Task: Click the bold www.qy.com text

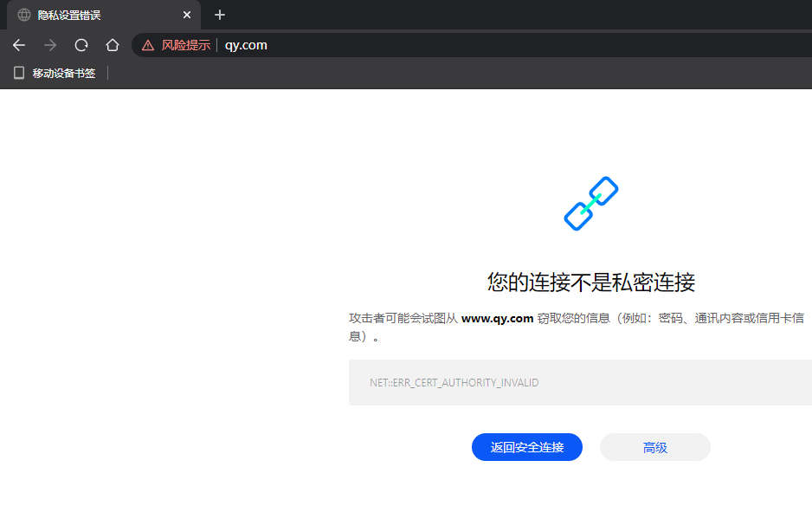Action: [x=497, y=318]
